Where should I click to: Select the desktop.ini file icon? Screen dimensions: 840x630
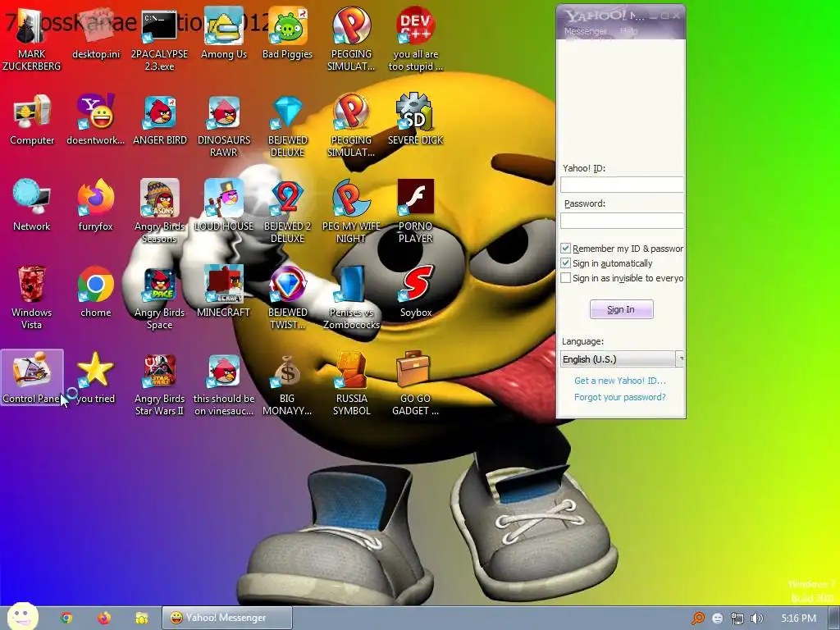(x=96, y=34)
